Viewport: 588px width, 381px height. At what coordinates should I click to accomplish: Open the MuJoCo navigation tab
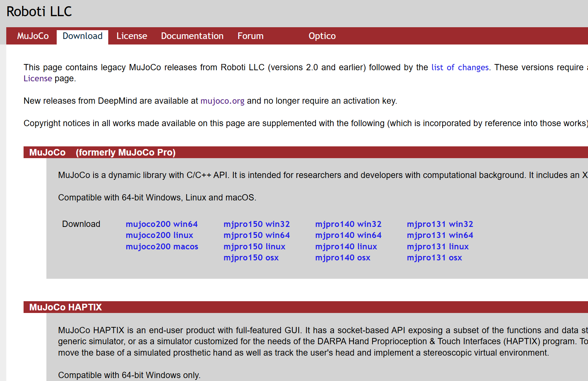click(33, 36)
